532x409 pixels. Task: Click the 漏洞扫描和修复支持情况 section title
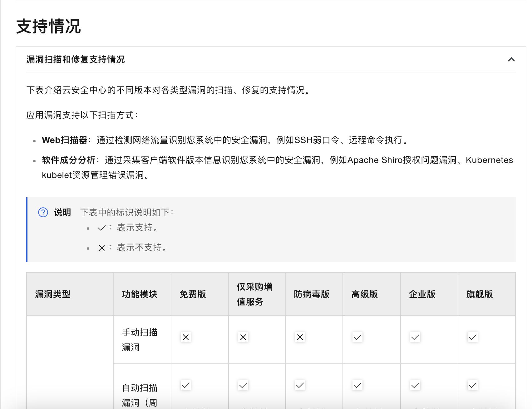[76, 59]
